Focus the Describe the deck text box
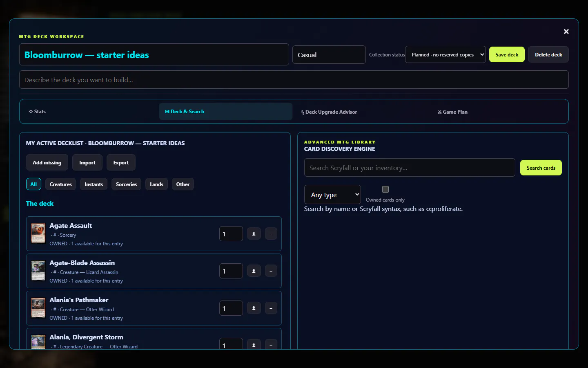Viewport: 588px width, 368px height. point(294,80)
